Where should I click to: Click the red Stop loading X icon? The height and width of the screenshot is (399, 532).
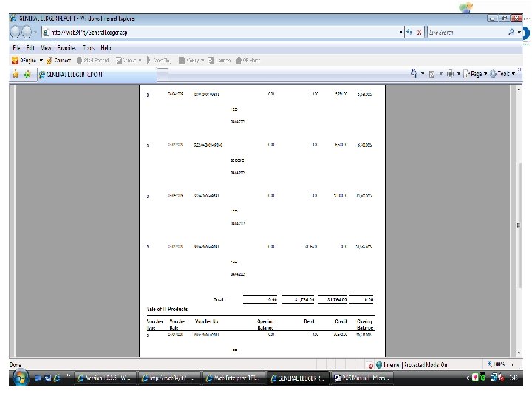[x=420, y=33]
